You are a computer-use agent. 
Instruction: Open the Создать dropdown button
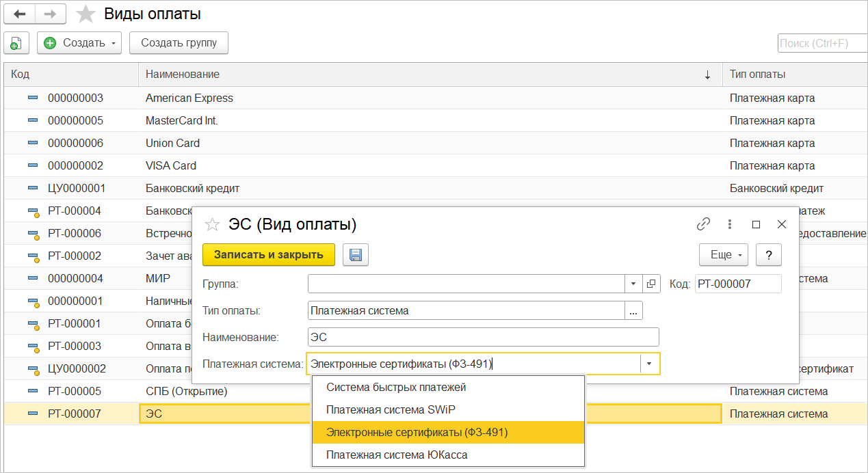click(79, 43)
